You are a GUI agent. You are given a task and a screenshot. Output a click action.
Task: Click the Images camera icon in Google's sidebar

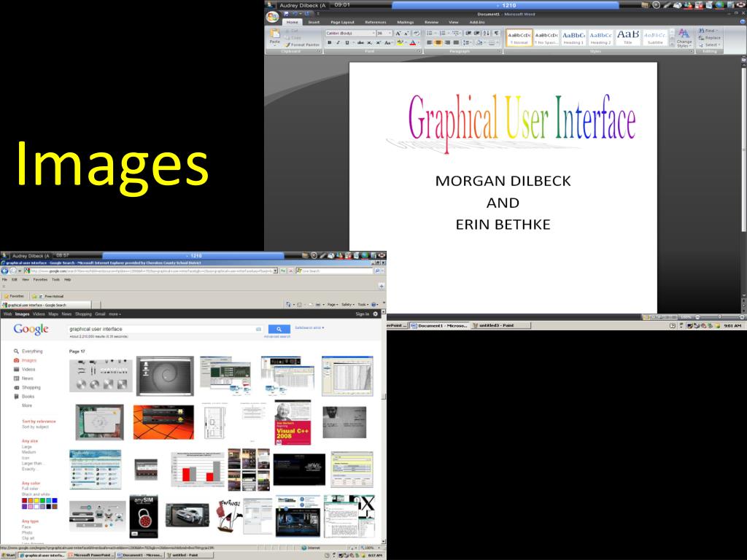tap(16, 360)
